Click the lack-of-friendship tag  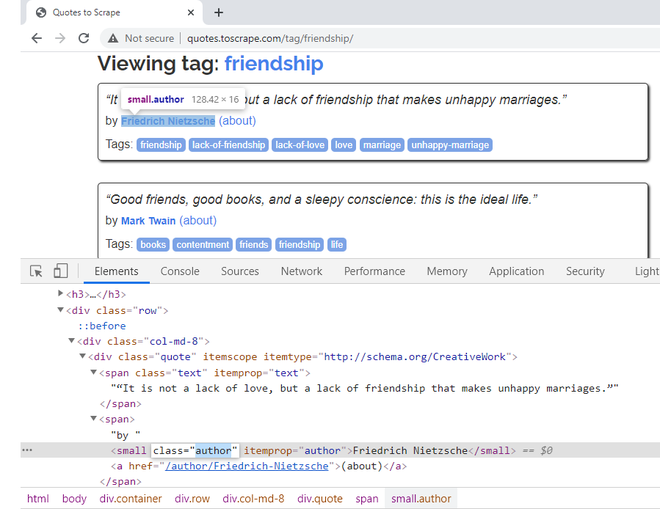point(229,145)
